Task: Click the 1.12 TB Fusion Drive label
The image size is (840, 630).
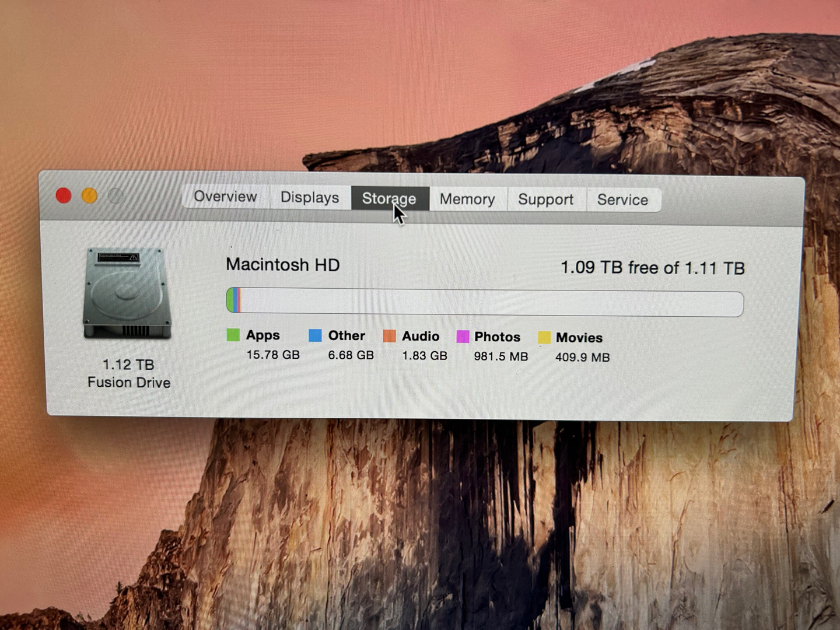Action: click(x=129, y=373)
